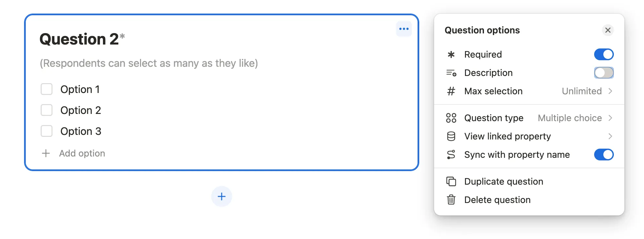
Task: Click the Question type four-circles icon
Action: [451, 118]
